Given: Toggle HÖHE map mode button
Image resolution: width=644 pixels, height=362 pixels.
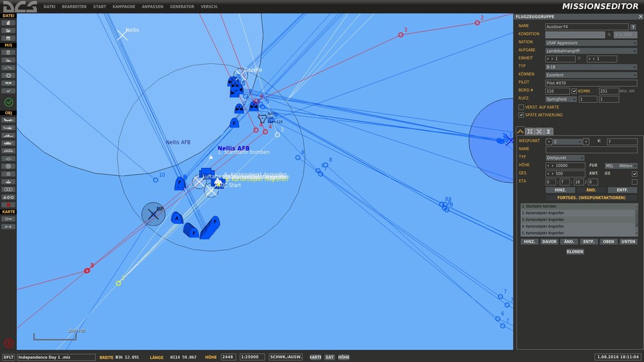Looking at the screenshot, I should (x=344, y=357).
